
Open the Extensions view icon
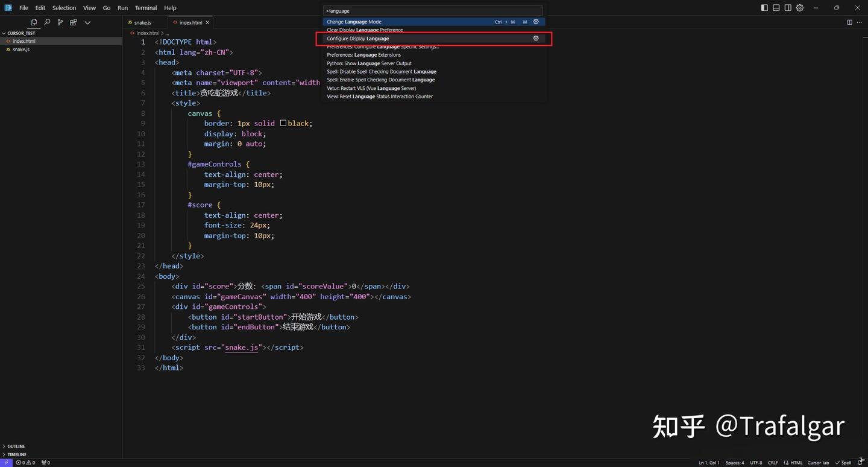click(74, 22)
